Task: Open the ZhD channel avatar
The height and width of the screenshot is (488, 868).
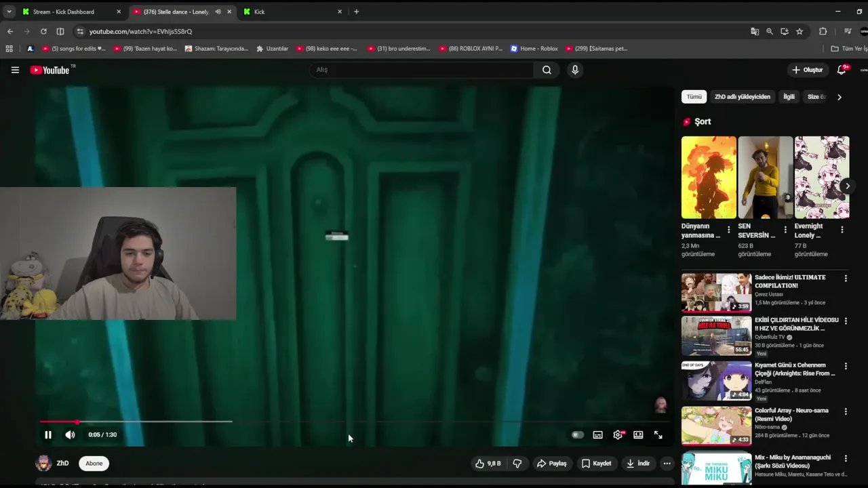Action: (x=43, y=464)
